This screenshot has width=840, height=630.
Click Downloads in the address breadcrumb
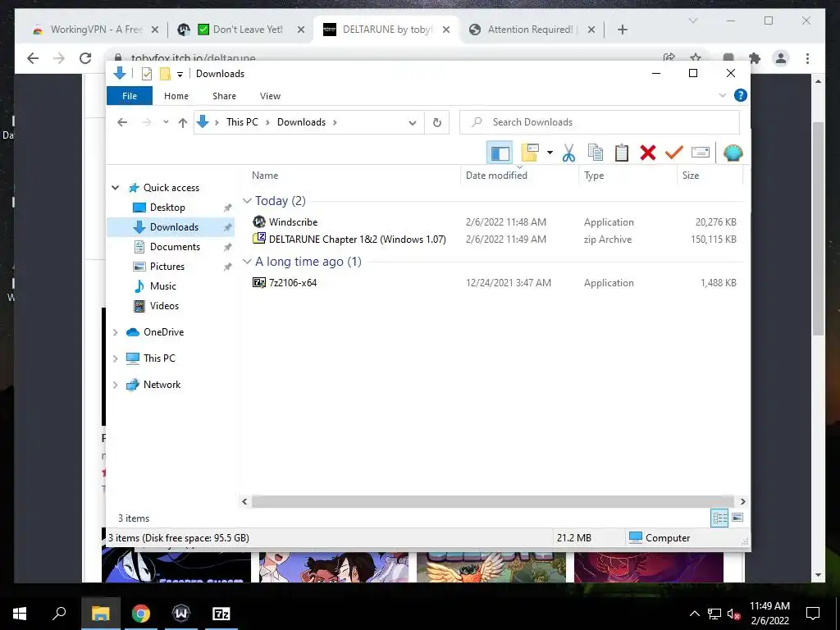[301, 122]
